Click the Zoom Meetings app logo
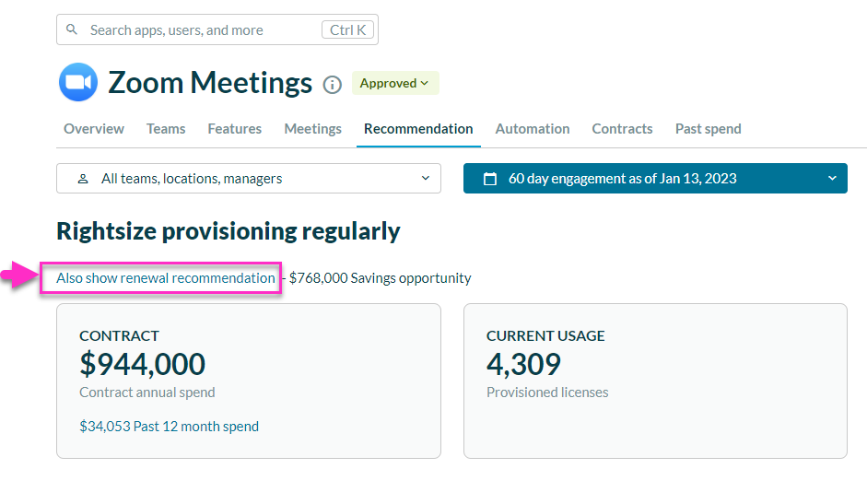This screenshot has width=867, height=504. tap(78, 83)
